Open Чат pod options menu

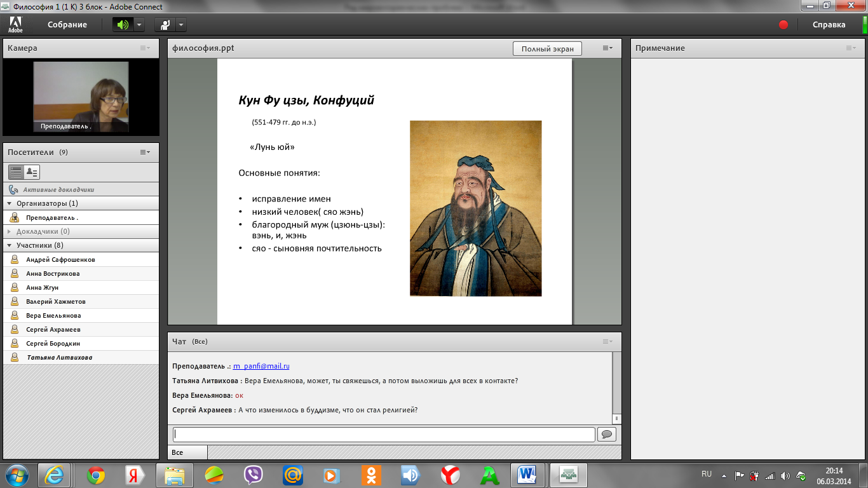coord(607,341)
